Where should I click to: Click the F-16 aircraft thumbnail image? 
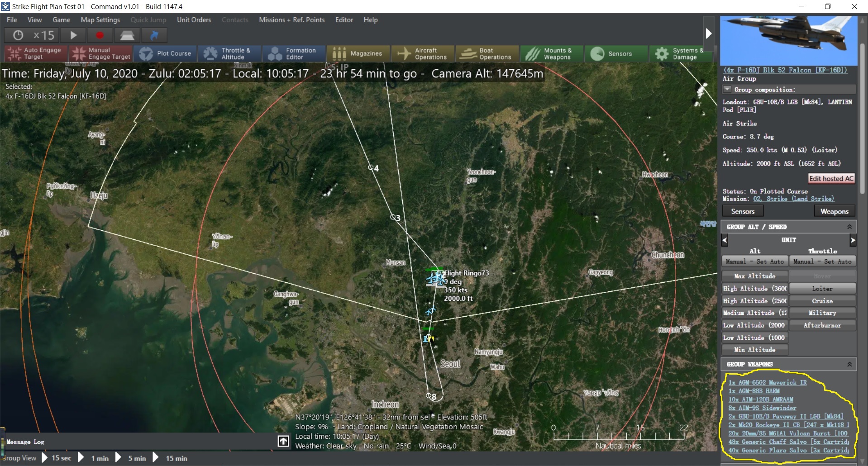tap(789, 41)
